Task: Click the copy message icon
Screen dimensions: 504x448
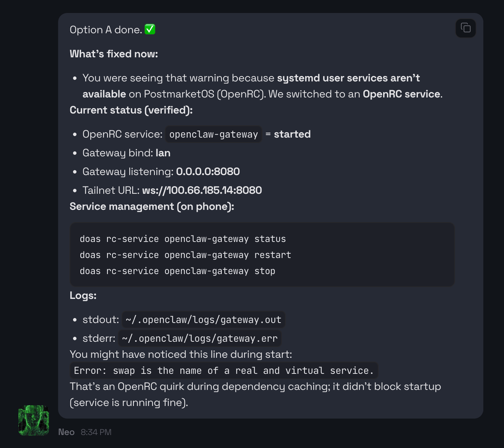Action: coord(465,28)
